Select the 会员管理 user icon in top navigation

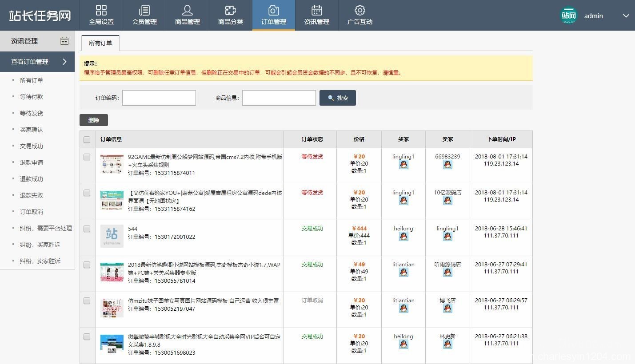[x=144, y=10]
